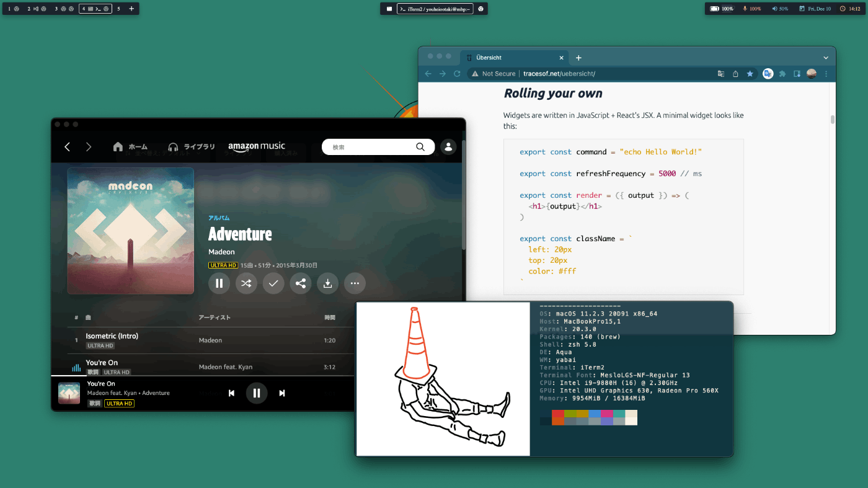Select the Übersicht browser tab

coord(515,58)
